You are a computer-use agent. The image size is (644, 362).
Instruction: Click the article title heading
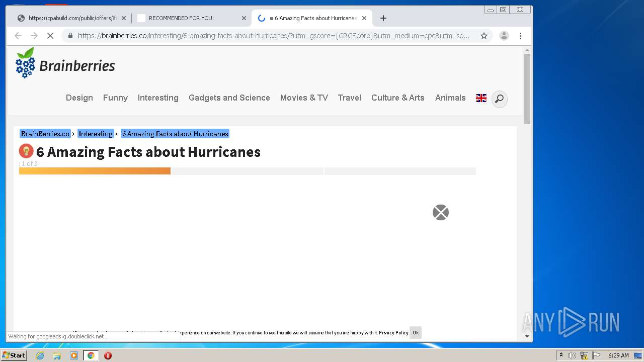pyautogui.click(x=148, y=152)
